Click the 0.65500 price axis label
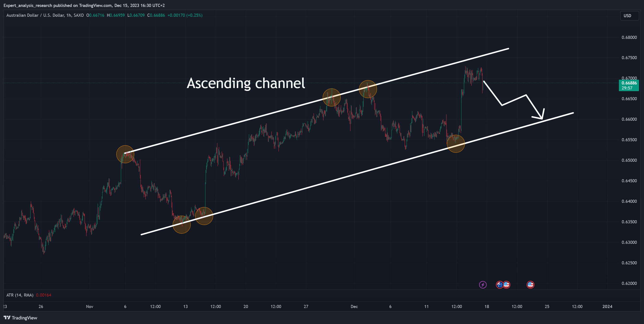Screen dimensions: 644x324 coord(629,140)
